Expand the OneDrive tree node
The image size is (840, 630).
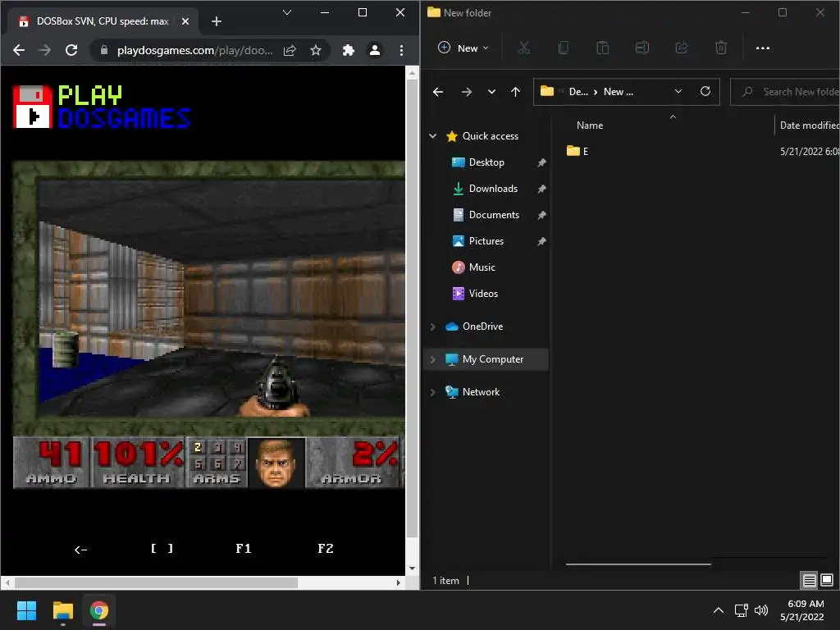433,326
